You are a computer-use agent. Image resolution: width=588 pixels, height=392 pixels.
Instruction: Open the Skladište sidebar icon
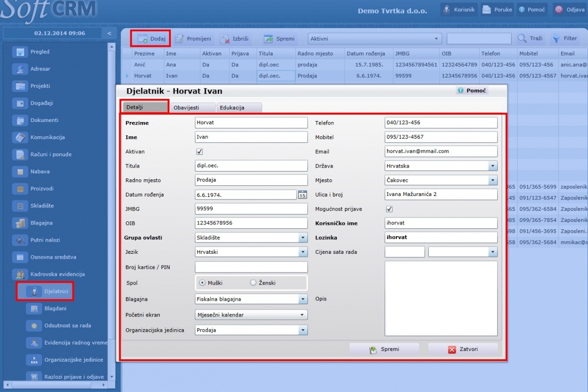20,206
